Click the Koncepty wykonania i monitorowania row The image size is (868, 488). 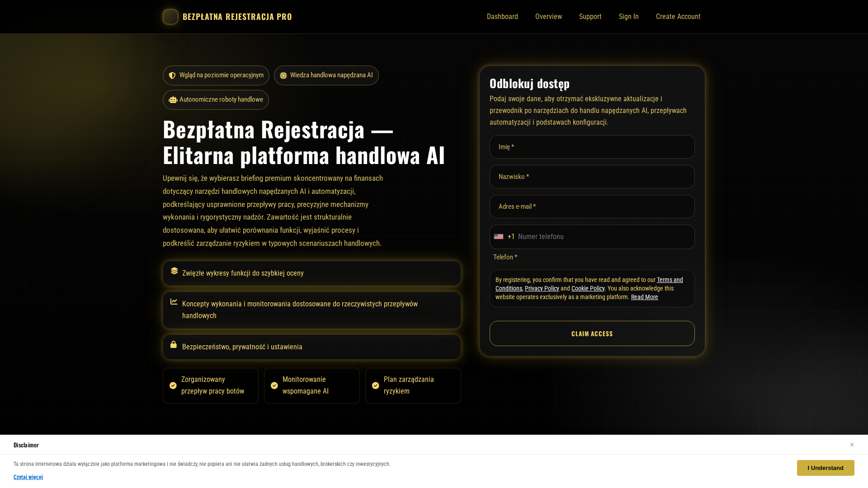pos(312,310)
